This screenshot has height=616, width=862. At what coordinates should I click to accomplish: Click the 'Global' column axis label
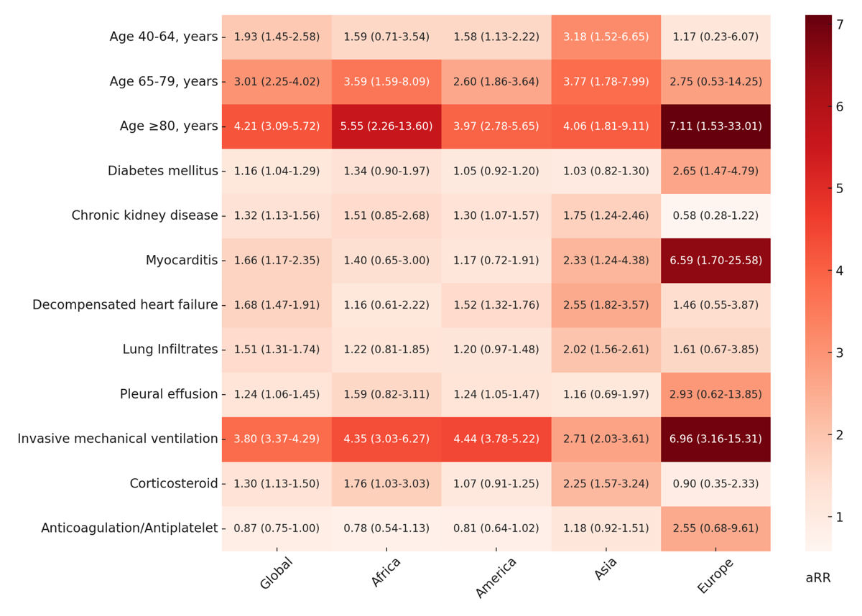(277, 575)
